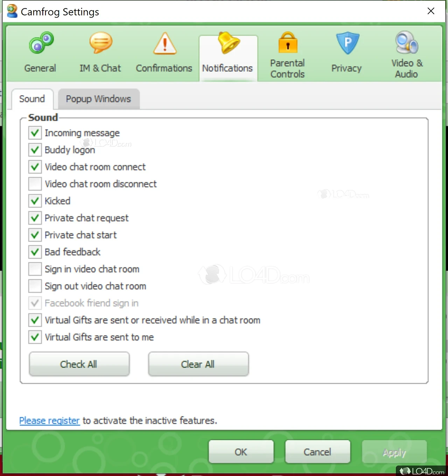Click the Clear All button
Viewport: 448px width, 476px height.
coord(198,364)
